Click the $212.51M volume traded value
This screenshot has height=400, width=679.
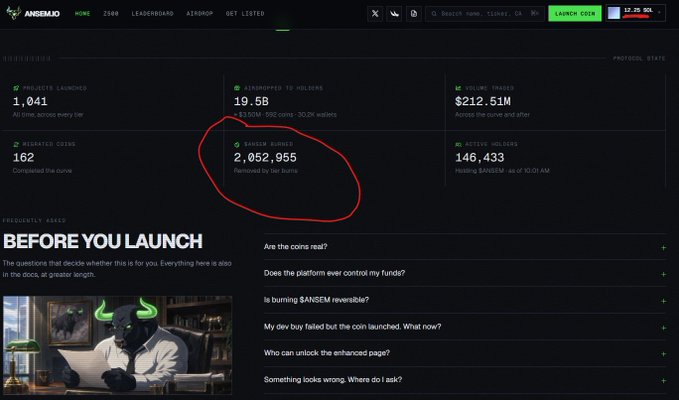point(483,101)
